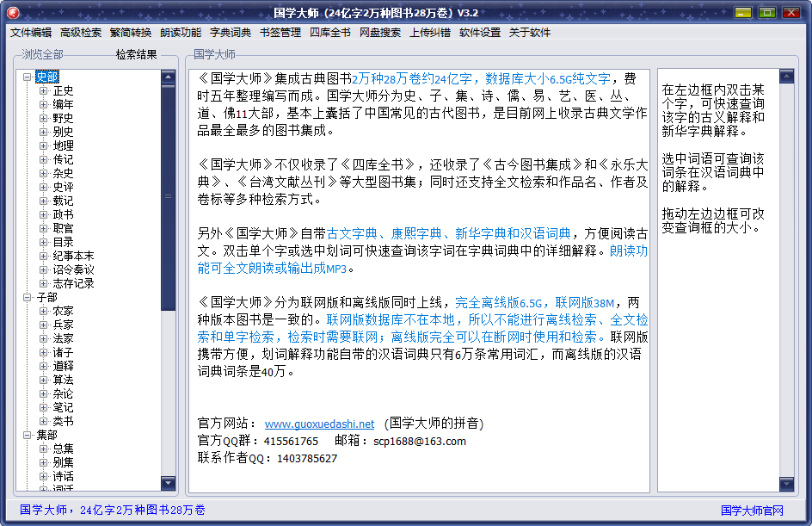This screenshot has height=526, width=812.
Task: Open the 繁简转换 menu
Action: [131, 33]
